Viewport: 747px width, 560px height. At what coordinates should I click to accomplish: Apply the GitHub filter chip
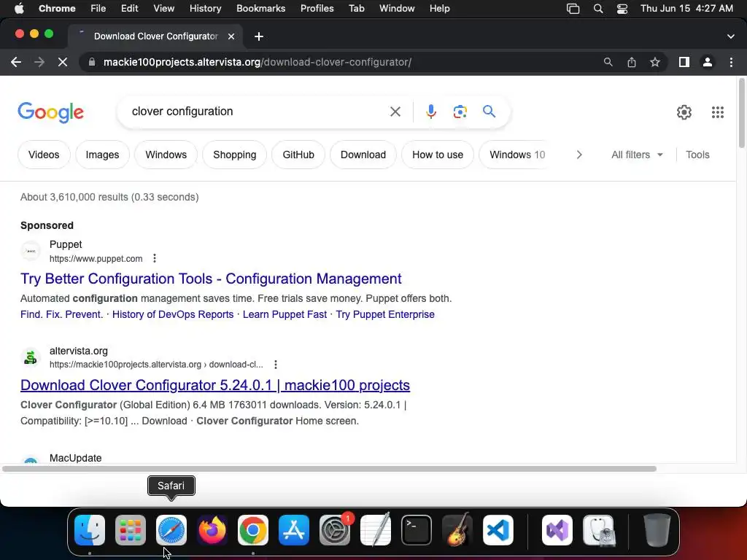(298, 155)
